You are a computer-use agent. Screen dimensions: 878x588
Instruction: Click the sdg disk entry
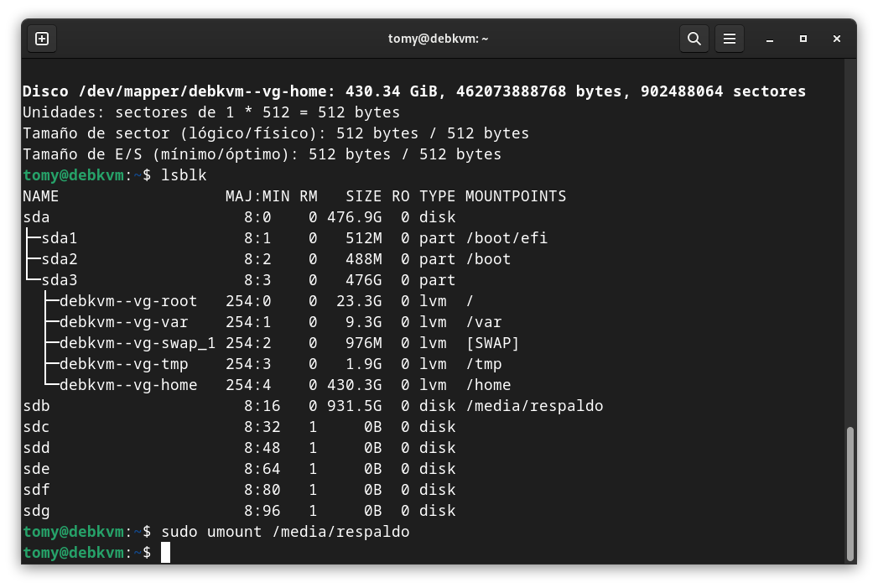pyautogui.click(x=36, y=511)
